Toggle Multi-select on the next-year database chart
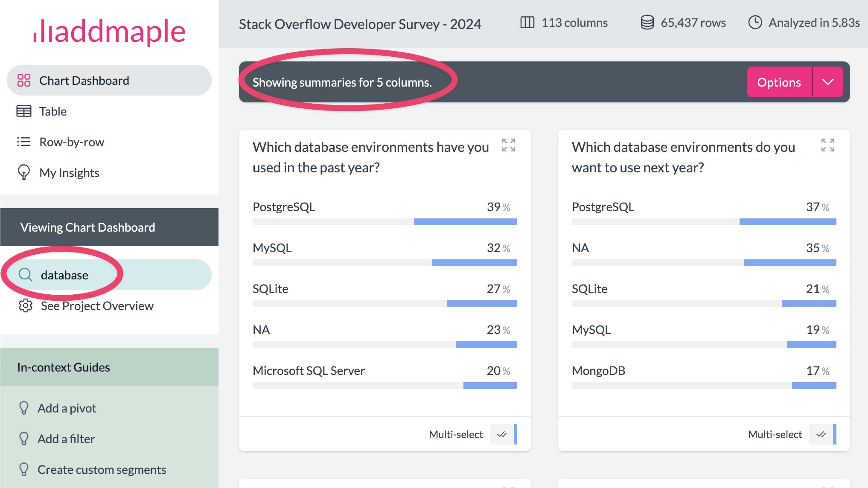This screenshot has width=868, height=488. tap(822, 434)
